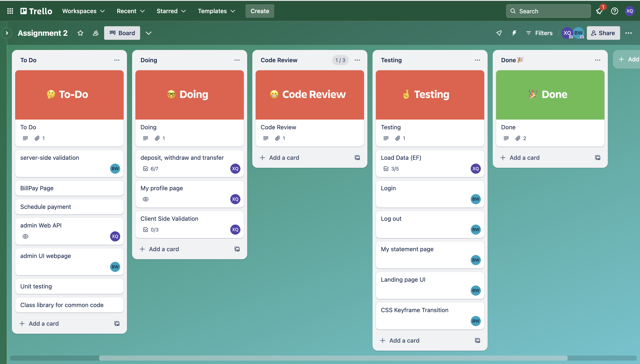Click the help question mark icon
The width and height of the screenshot is (640, 364).
614,11
